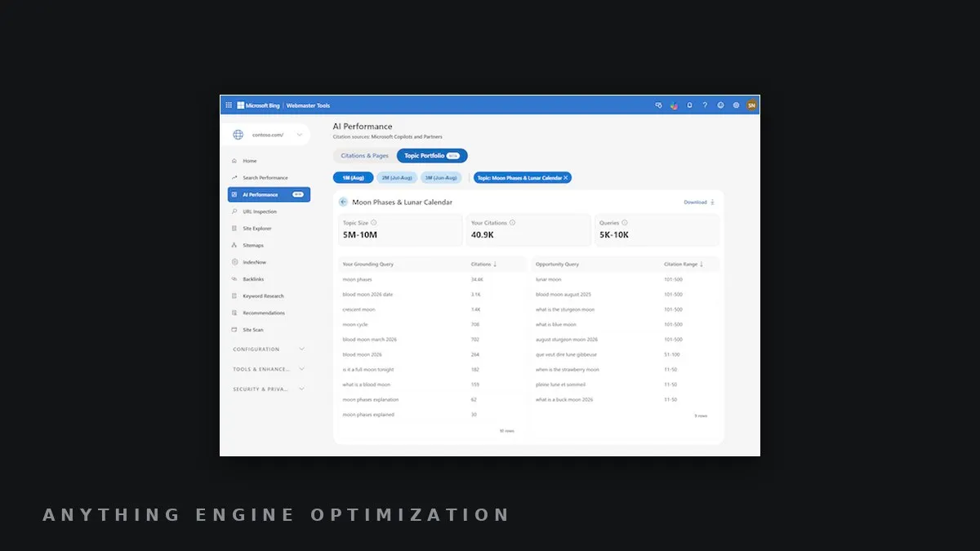Switch to the Citations & Pages tab

click(365, 156)
